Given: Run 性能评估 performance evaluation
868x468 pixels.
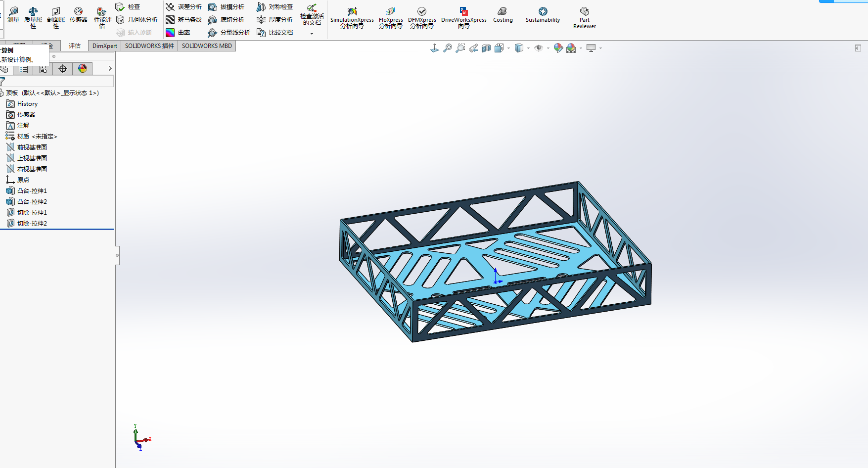Looking at the screenshot, I should pos(102,17).
